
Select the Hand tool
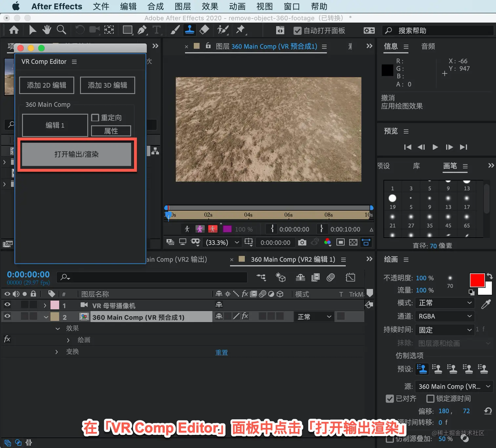(x=47, y=30)
